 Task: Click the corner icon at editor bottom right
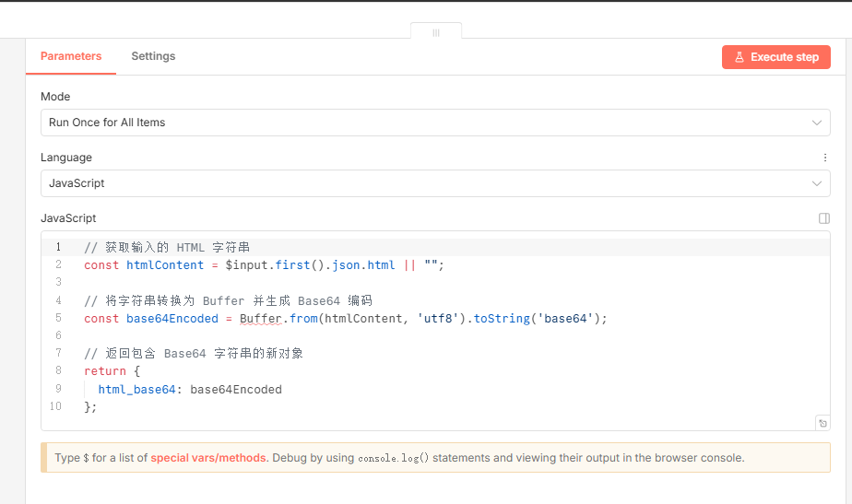[x=822, y=423]
